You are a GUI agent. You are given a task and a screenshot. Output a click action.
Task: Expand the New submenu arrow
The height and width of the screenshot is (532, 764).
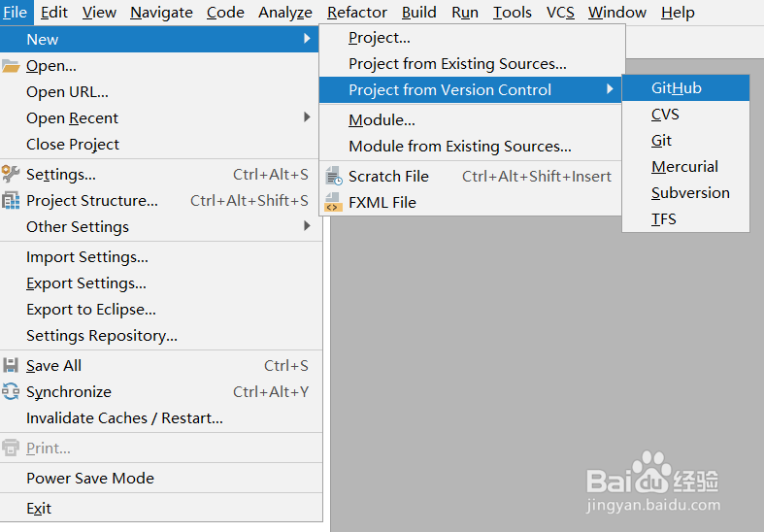point(307,39)
